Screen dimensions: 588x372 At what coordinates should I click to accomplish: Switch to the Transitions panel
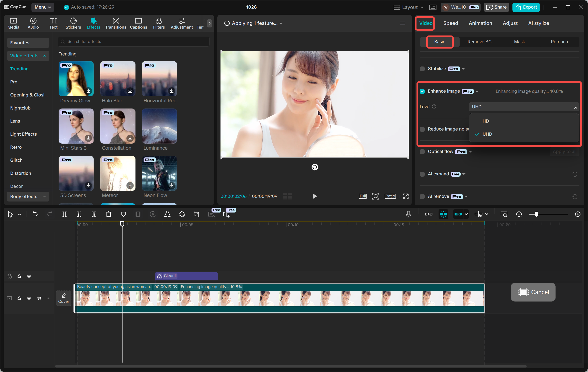click(x=116, y=23)
